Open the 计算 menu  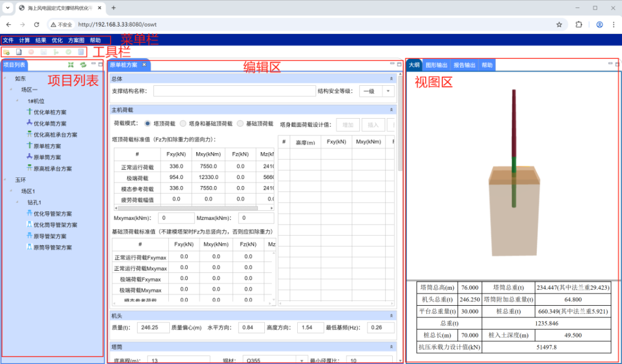(x=25, y=40)
